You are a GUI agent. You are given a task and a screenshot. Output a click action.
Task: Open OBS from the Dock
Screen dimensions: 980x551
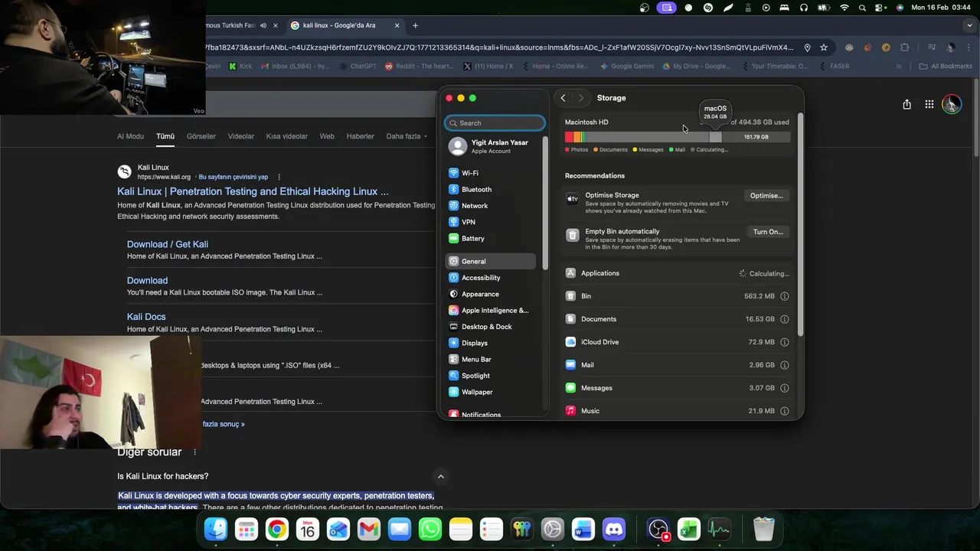[658, 529]
